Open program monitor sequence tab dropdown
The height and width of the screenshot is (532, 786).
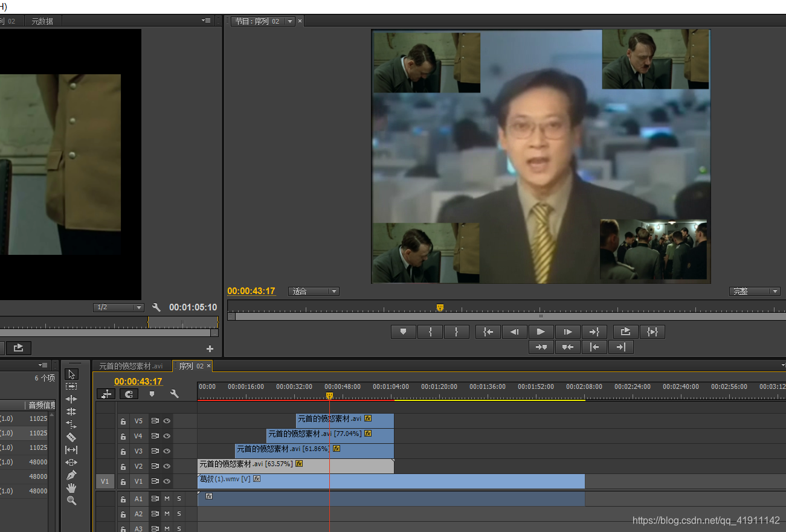point(290,21)
